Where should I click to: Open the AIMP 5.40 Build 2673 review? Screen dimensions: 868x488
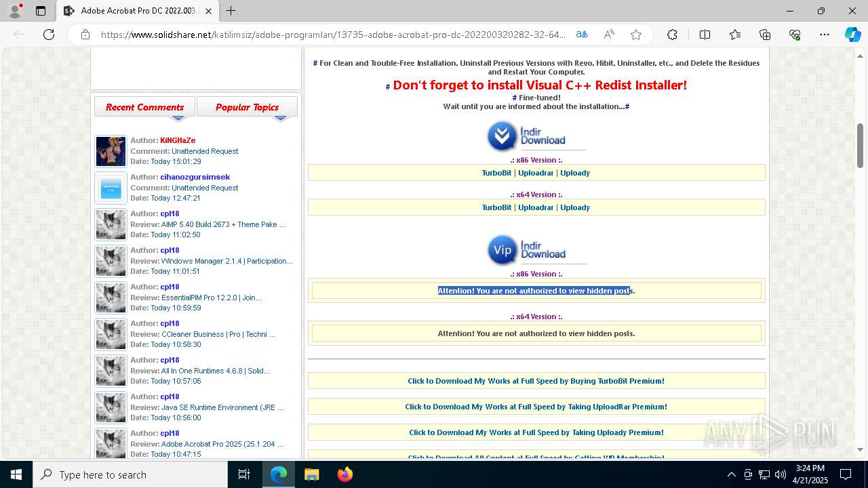[223, 224]
